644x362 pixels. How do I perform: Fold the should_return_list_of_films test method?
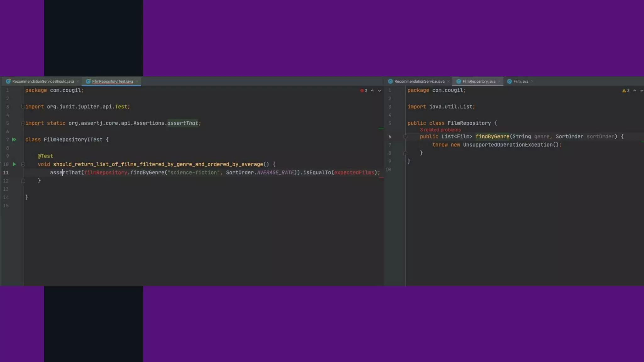pos(23,164)
